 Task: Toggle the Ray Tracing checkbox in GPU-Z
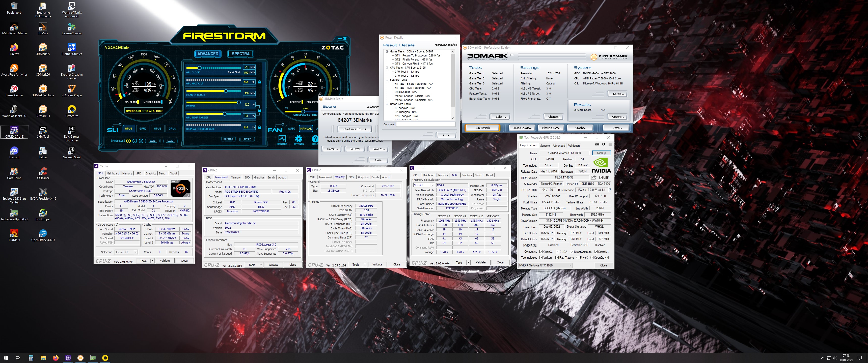[x=557, y=258]
